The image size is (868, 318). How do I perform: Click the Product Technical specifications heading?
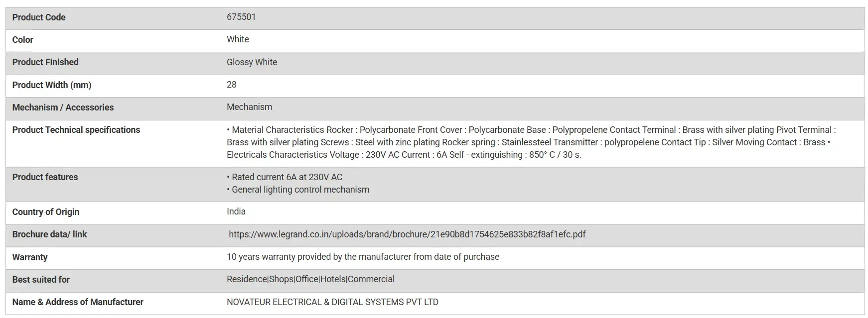pos(76,130)
